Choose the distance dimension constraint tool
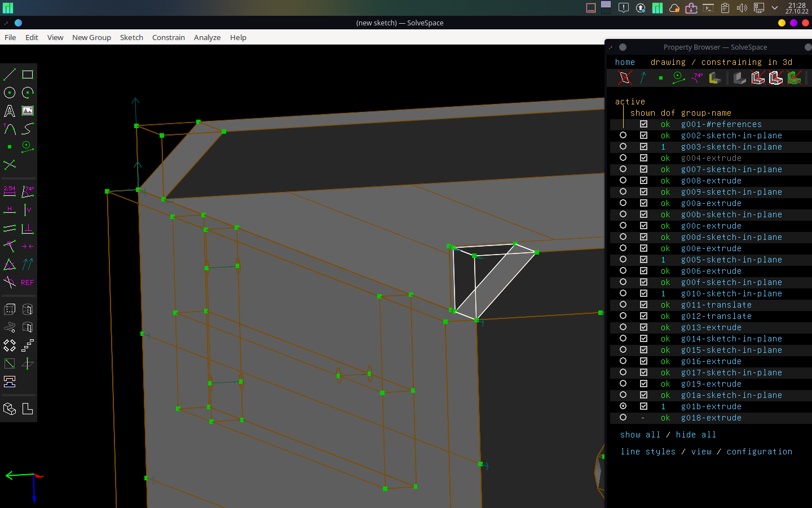Image resolution: width=812 pixels, height=508 pixels. coord(9,192)
